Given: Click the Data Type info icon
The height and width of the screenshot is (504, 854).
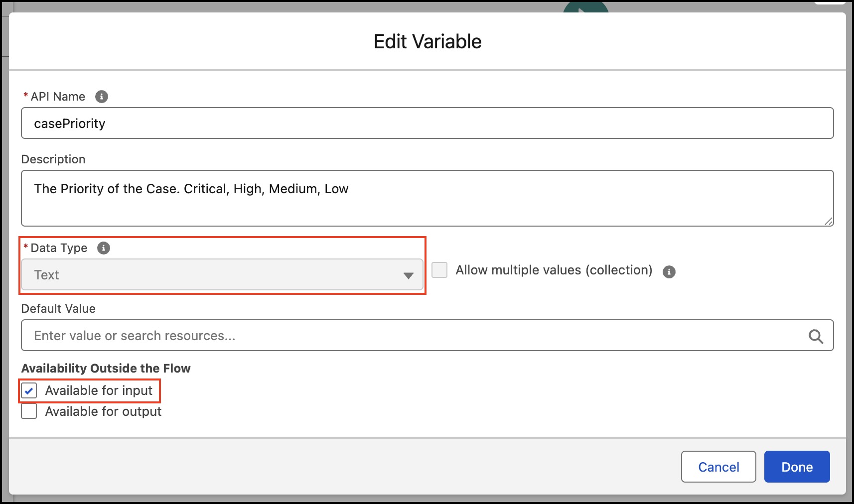Looking at the screenshot, I should 104,248.
